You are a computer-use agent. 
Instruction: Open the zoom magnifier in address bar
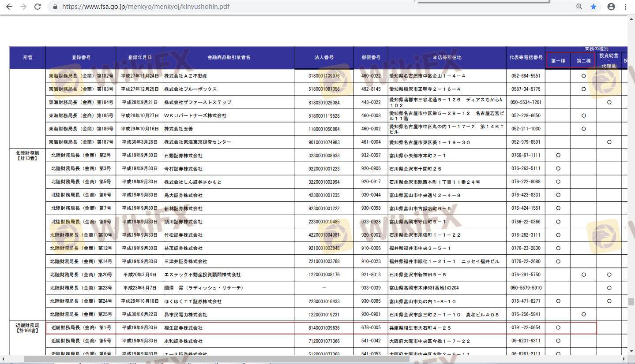[579, 7]
